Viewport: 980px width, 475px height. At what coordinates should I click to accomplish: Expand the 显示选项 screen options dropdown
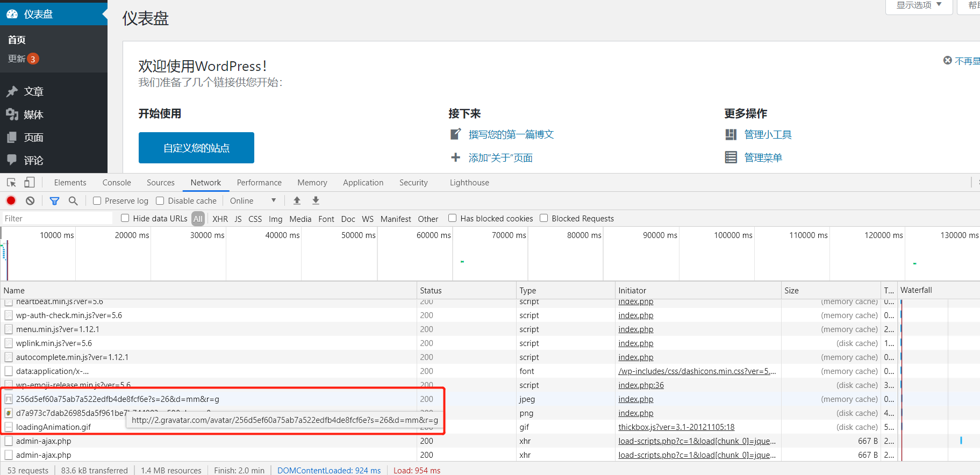coord(918,5)
